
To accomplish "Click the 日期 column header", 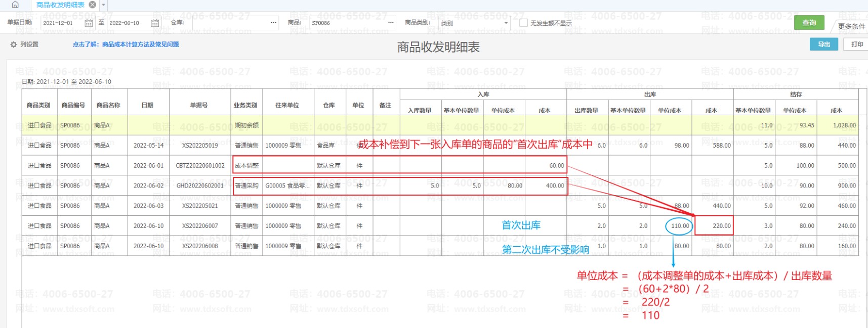I will [147, 105].
